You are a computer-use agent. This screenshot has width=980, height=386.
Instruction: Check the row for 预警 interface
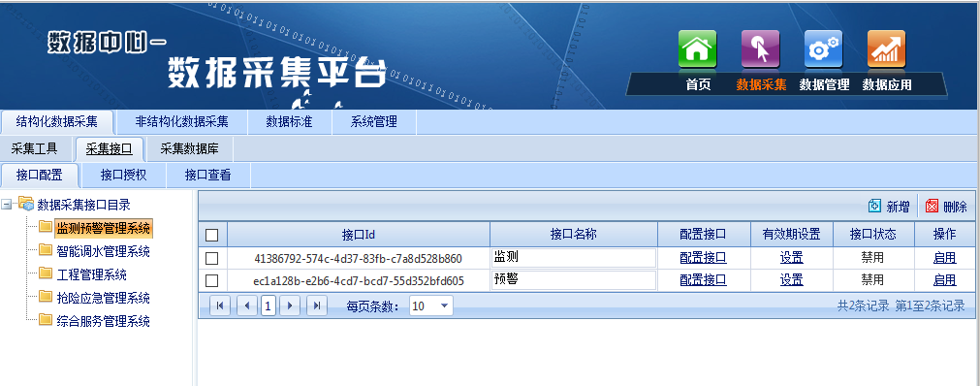click(212, 280)
